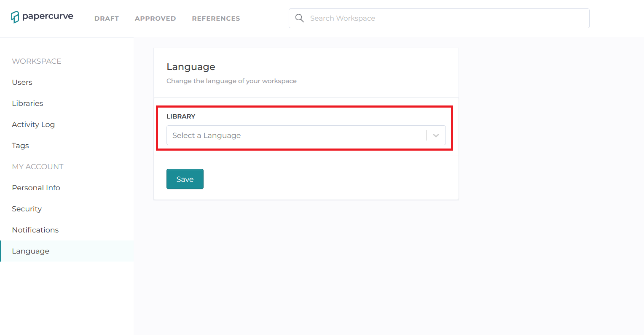644x335 pixels.
Task: Open the Tags management page
Action: coord(20,145)
